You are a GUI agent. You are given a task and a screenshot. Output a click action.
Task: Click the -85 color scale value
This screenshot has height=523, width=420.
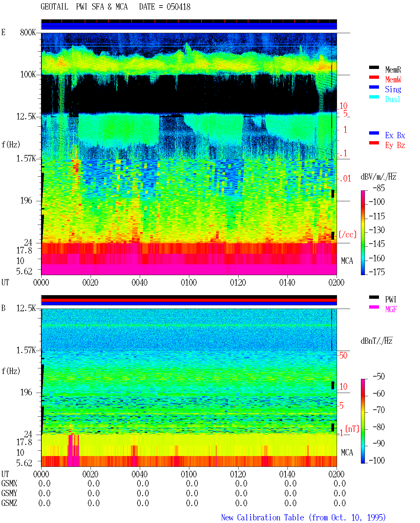(x=378, y=188)
